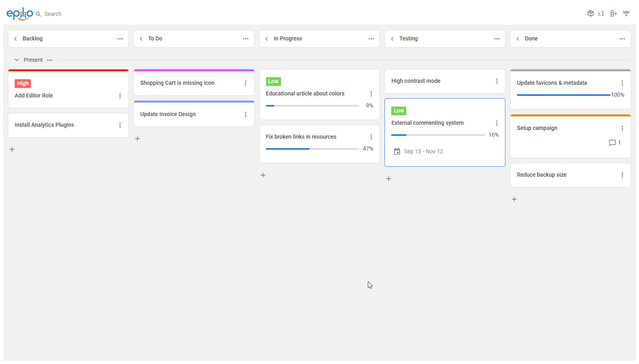
Task: Click the calendar icon on External commenting system
Action: (397, 151)
